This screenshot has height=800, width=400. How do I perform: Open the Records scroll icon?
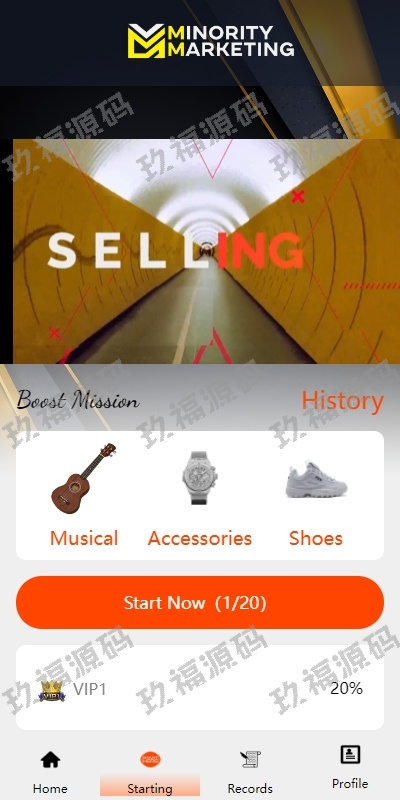pos(250,760)
